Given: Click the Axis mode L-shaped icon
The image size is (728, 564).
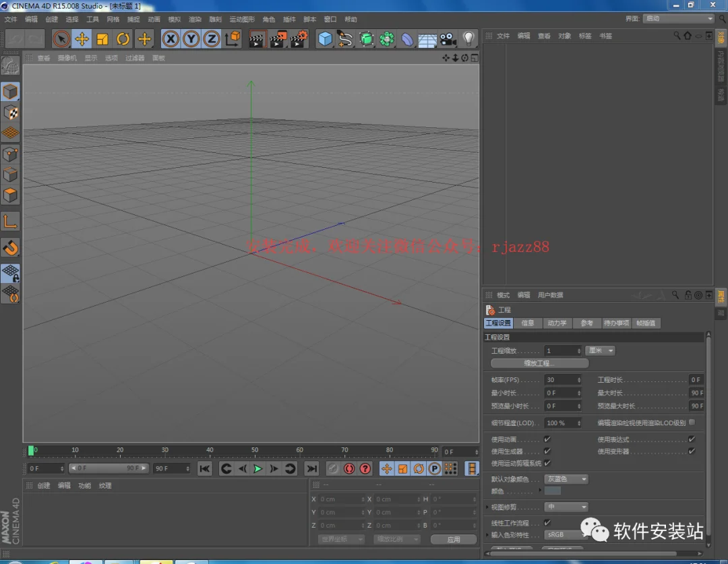Looking at the screenshot, I should pos(10,222).
